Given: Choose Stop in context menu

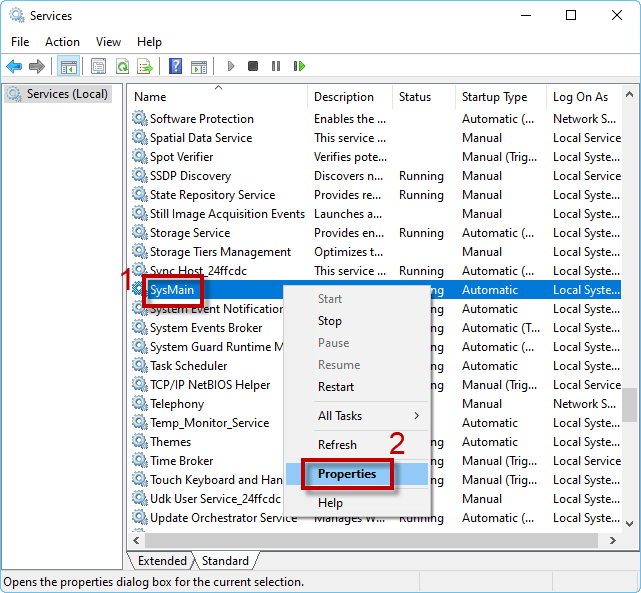Looking at the screenshot, I should click(x=357, y=321).
